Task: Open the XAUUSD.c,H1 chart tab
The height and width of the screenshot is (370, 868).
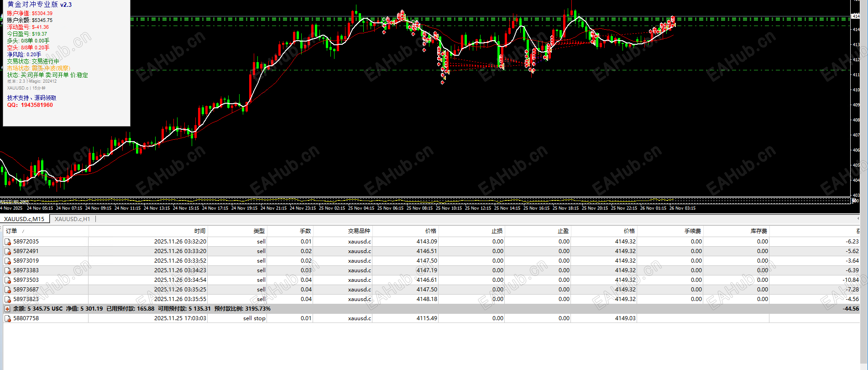Action: [x=72, y=219]
